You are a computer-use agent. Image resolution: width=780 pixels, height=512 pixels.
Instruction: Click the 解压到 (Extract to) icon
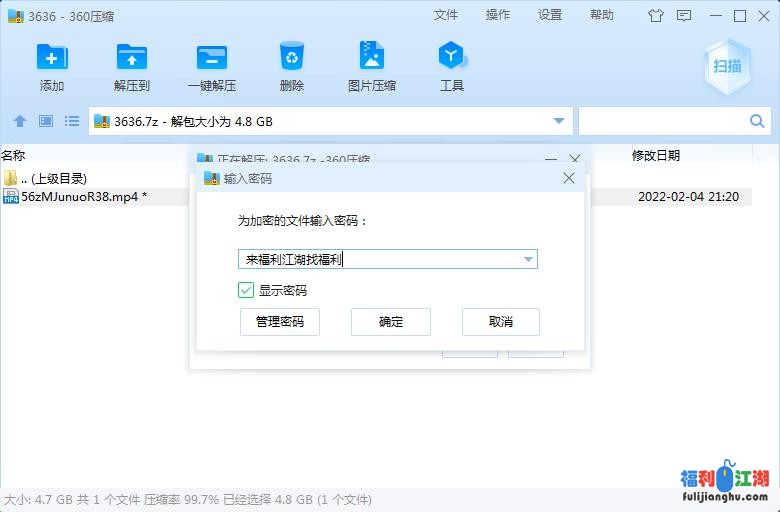(x=131, y=57)
